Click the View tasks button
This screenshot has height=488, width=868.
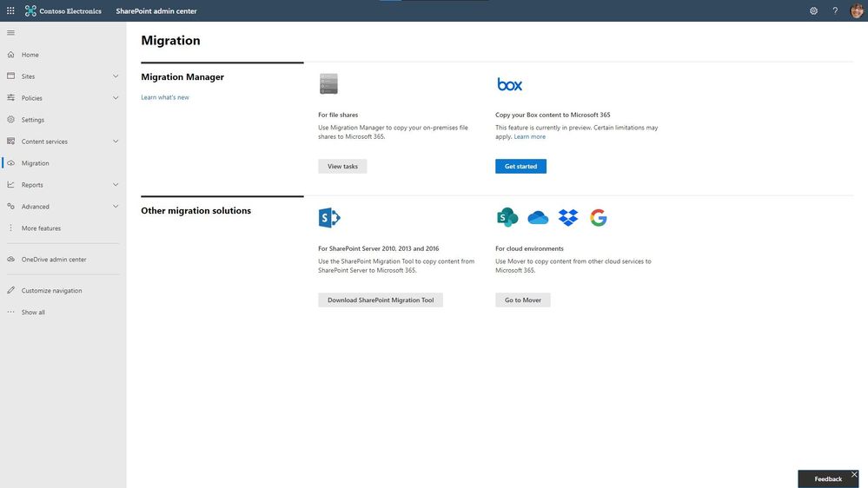342,166
